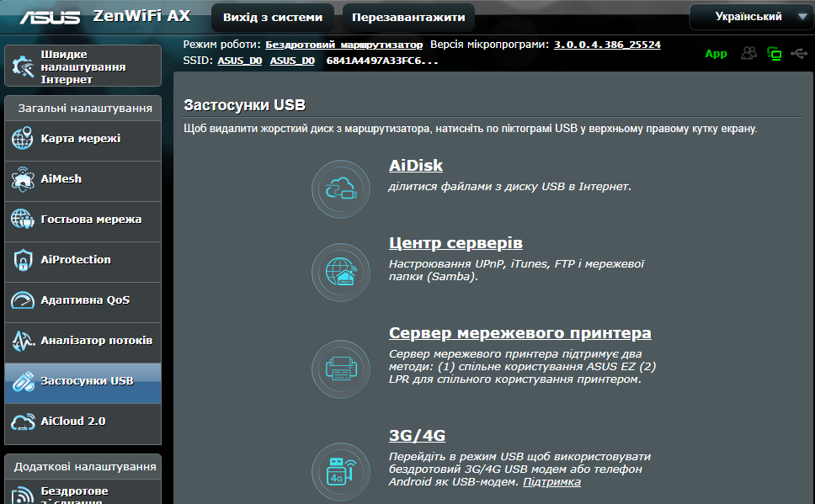Click the network printer server icon
815x504 pixels.
coord(341,369)
